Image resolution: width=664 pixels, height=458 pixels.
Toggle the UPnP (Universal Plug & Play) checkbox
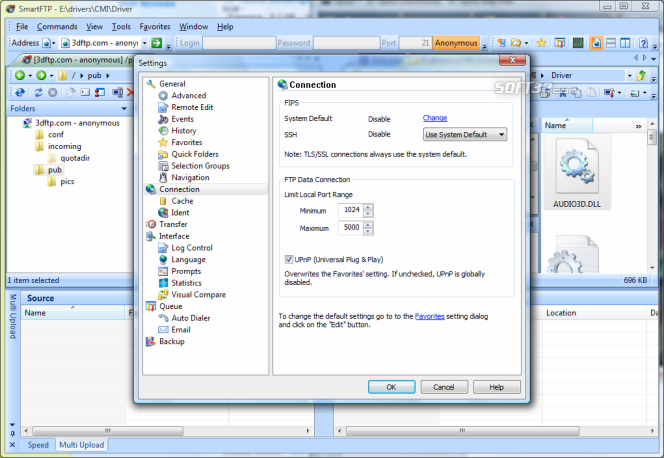pos(289,259)
